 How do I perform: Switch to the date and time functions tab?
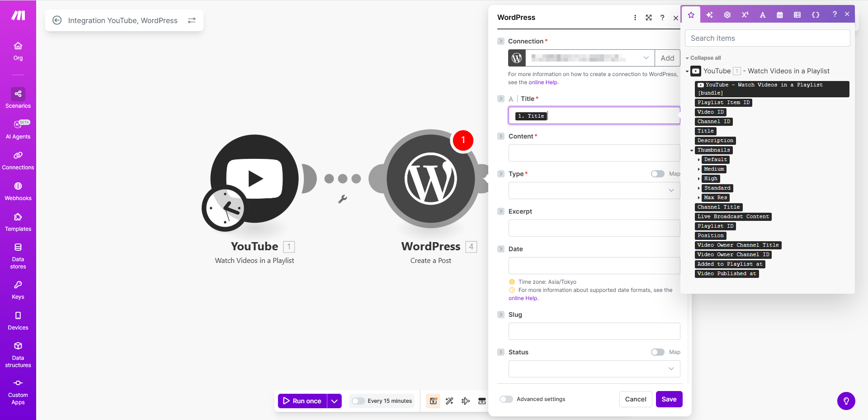coord(780,15)
